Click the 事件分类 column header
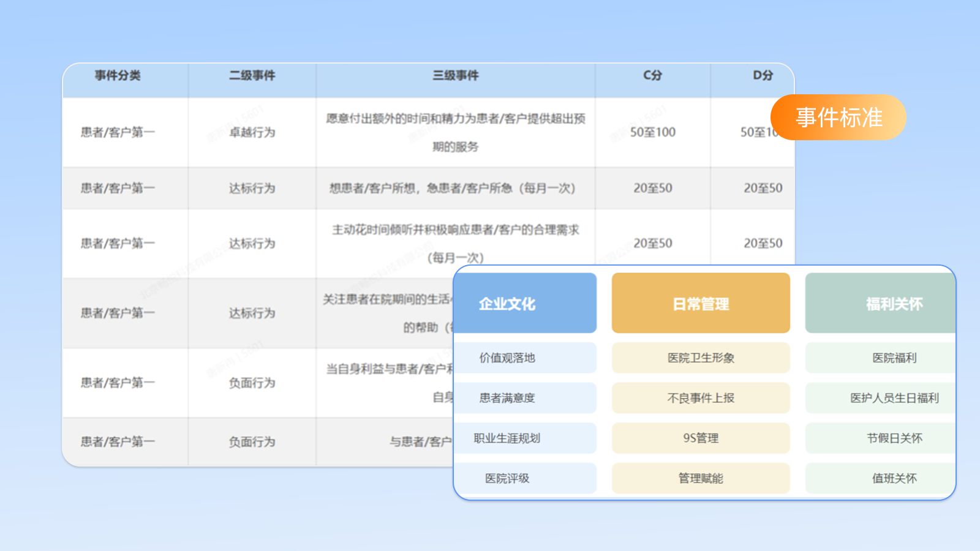Viewport: 980px width, 551px height. point(118,75)
